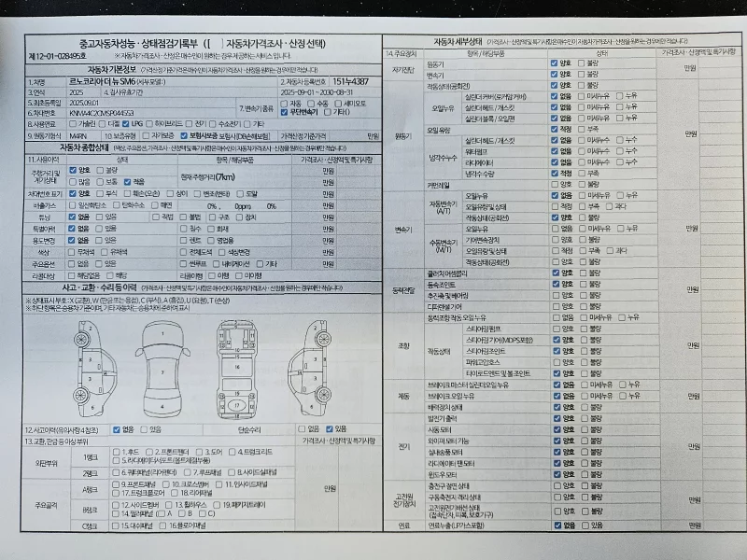This screenshot has height=560, width=747.
Task: Enable the 네비게이션 option checkbox
Action: click(216, 263)
